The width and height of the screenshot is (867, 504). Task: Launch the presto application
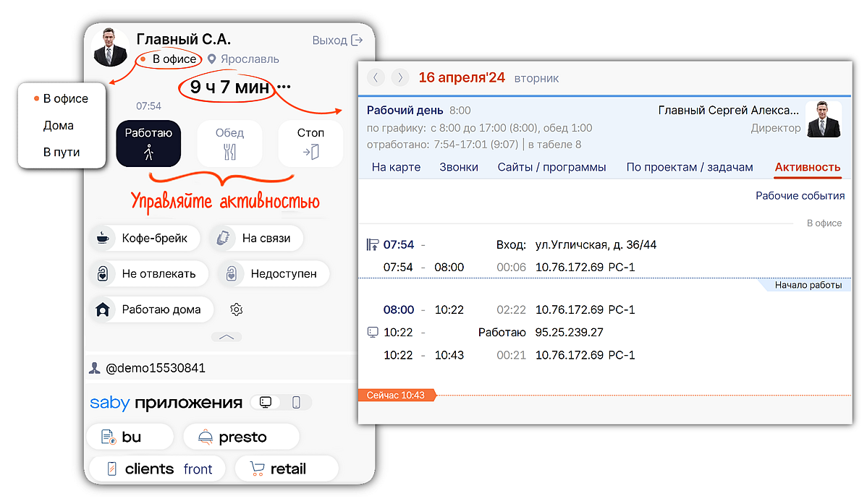(240, 437)
